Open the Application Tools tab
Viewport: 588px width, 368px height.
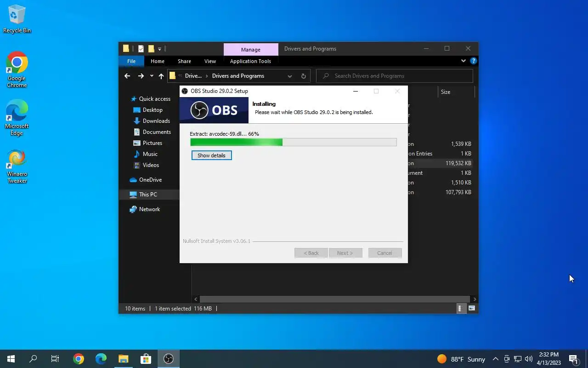[250, 61]
